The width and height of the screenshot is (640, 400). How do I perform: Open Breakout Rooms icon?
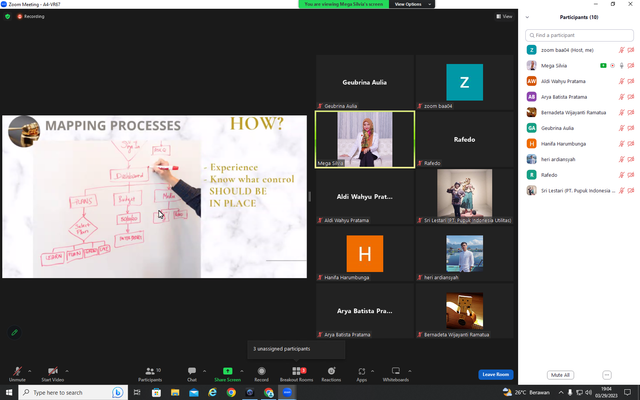coord(296,371)
